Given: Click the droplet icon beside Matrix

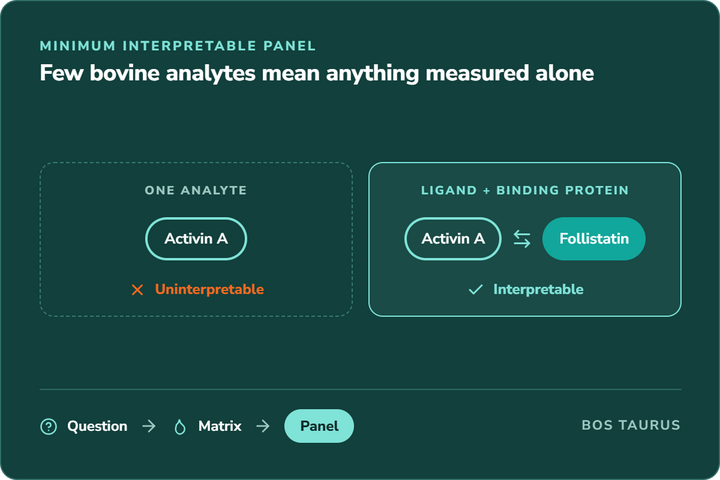Looking at the screenshot, I should click(x=180, y=427).
